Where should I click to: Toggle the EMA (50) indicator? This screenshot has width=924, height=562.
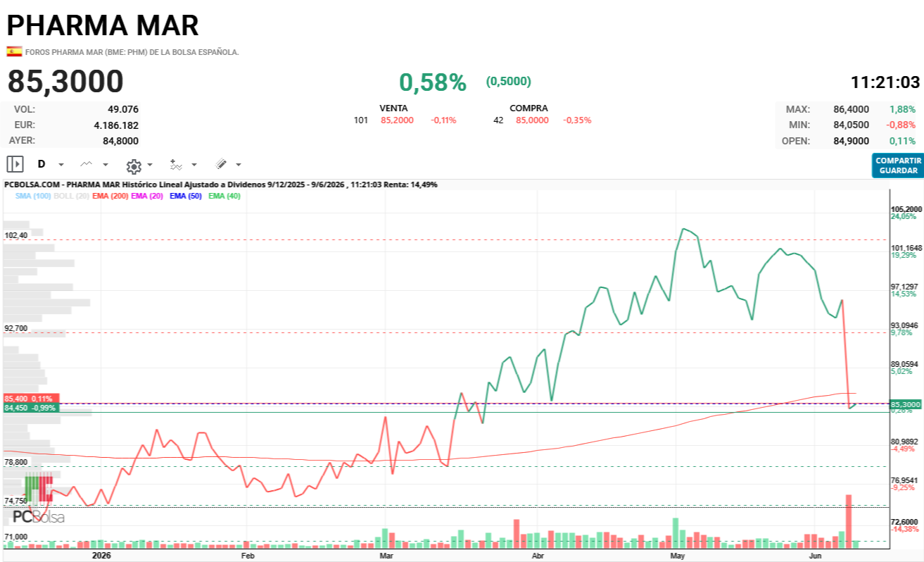point(186,196)
